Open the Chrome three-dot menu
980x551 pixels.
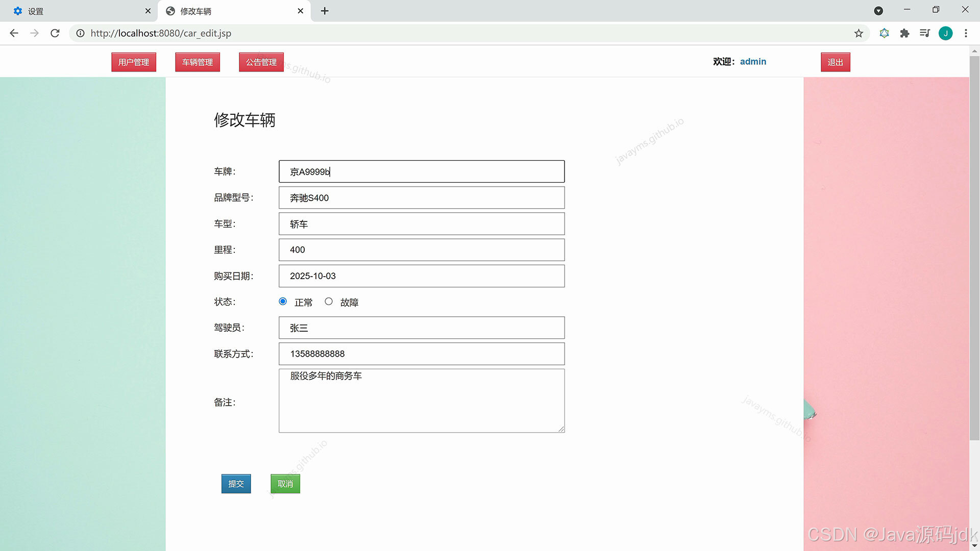coord(966,33)
